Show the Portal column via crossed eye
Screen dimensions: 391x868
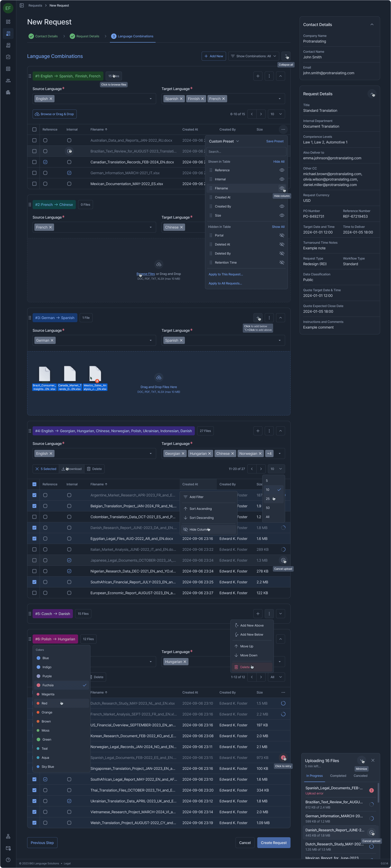(282, 236)
